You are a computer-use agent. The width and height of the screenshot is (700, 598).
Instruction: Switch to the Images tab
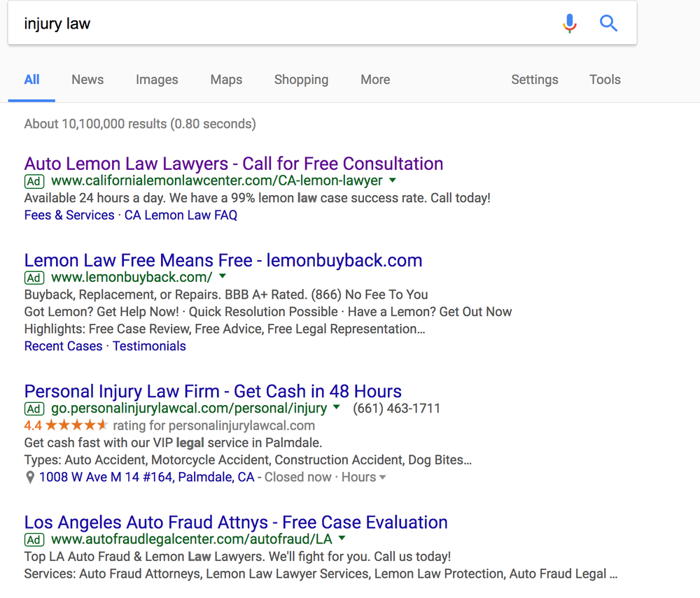tap(157, 80)
